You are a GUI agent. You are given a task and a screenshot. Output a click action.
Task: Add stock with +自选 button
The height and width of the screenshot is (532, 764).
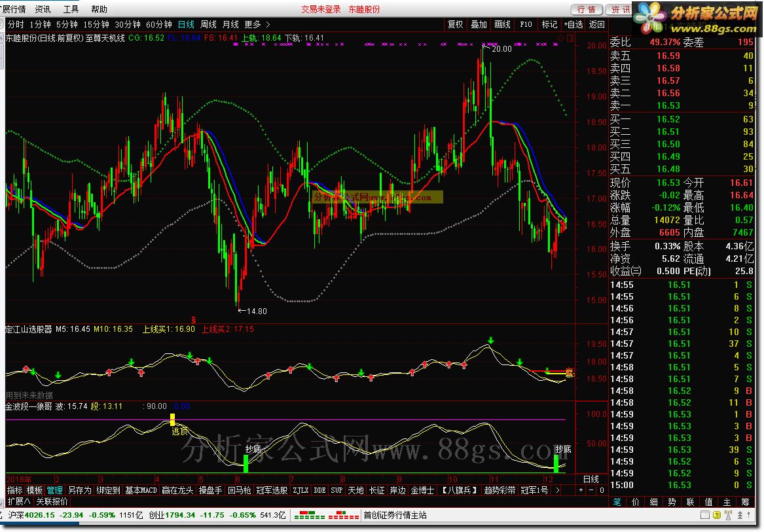pyautogui.click(x=573, y=24)
